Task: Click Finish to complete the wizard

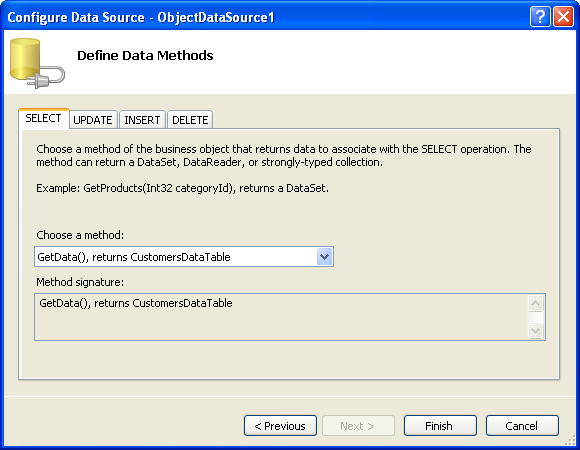Action: click(440, 426)
